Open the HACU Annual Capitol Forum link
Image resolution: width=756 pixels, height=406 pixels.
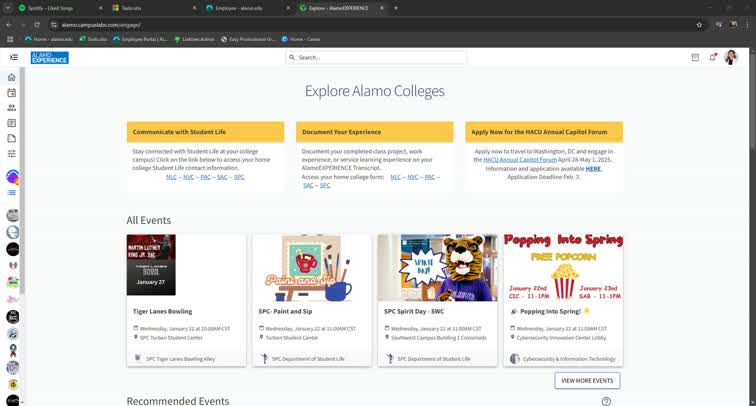(x=520, y=160)
